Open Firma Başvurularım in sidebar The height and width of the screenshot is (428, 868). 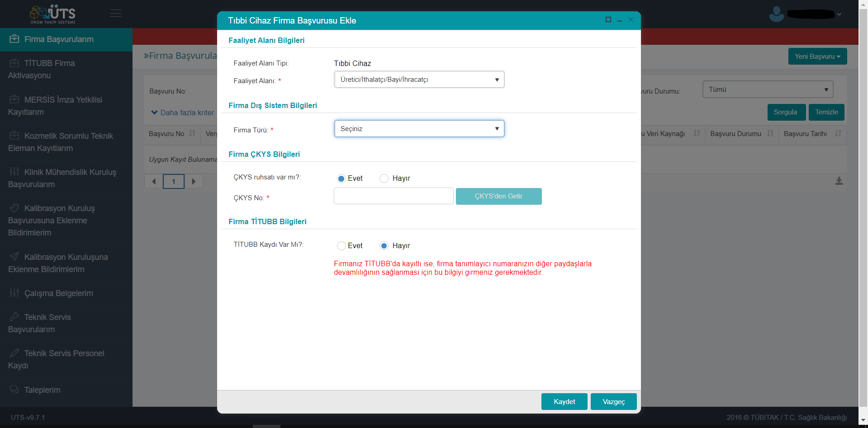click(x=59, y=39)
